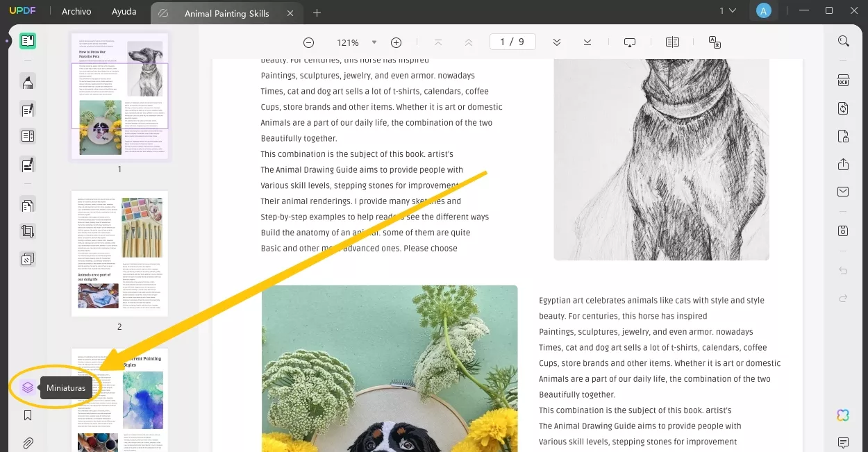Select the Comment highlighter tool
868x452 pixels.
pos(28,83)
